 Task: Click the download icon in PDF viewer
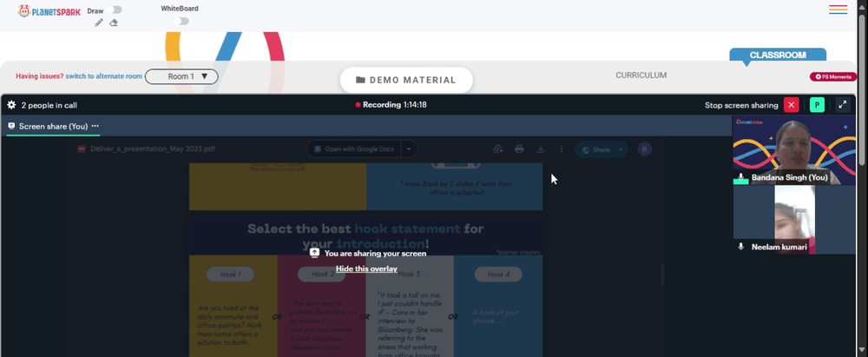pos(540,149)
